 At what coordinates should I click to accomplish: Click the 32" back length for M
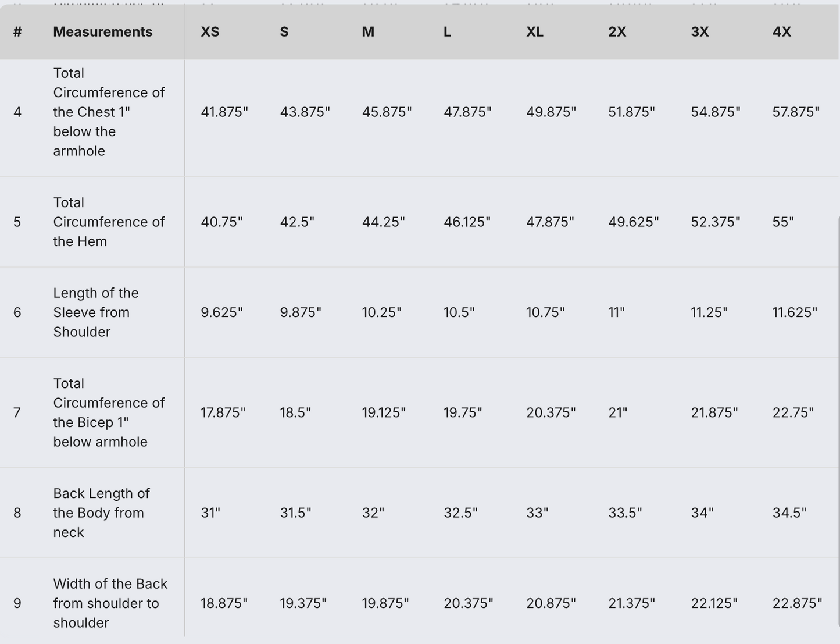tap(373, 513)
